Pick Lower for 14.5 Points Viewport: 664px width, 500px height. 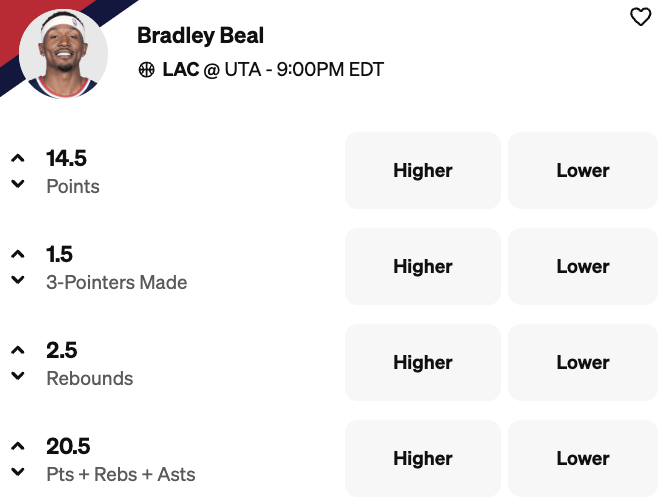(583, 171)
